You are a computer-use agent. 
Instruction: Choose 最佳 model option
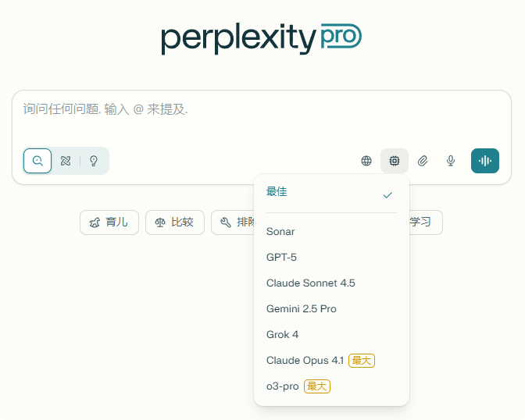(331, 193)
